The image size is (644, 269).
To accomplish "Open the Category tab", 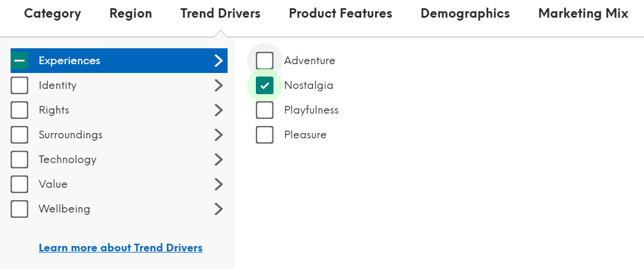I will (52, 14).
